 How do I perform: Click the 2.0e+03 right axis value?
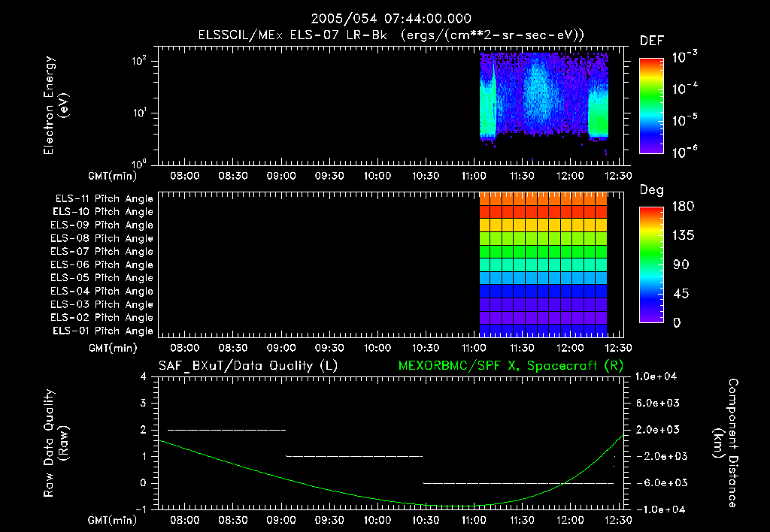pyautogui.click(x=658, y=430)
